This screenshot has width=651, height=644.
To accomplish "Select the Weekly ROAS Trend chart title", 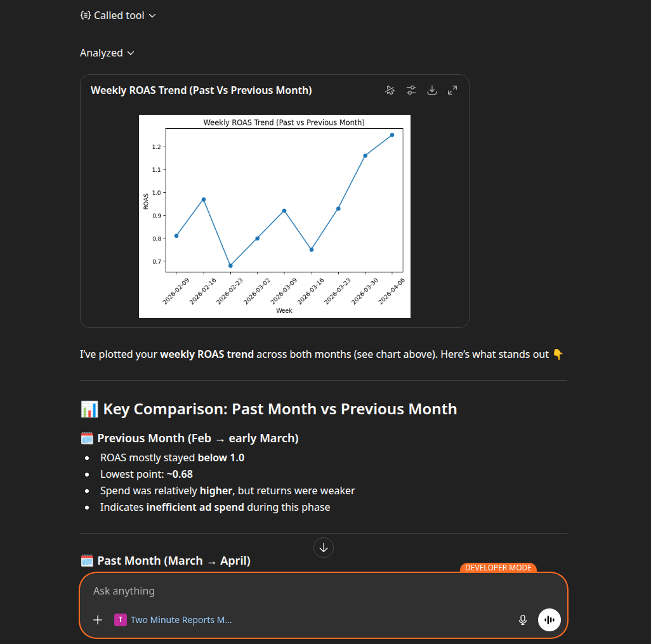I will pyautogui.click(x=201, y=90).
